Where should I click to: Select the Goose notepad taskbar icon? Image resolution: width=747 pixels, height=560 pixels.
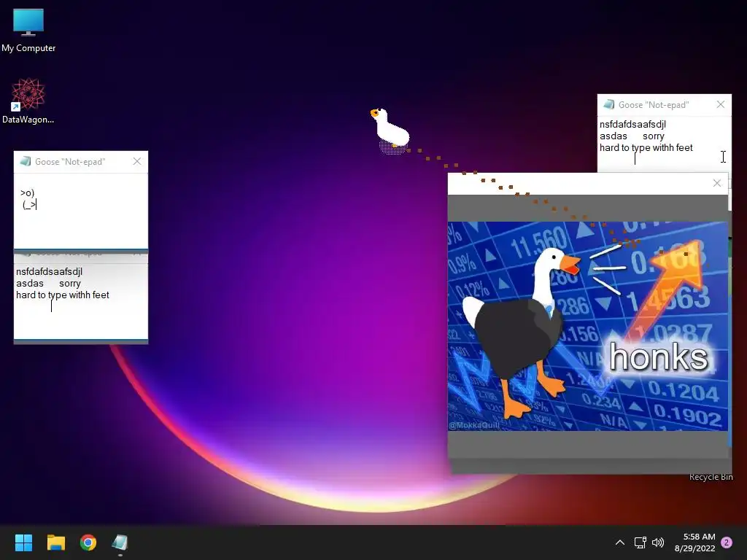[x=120, y=542]
